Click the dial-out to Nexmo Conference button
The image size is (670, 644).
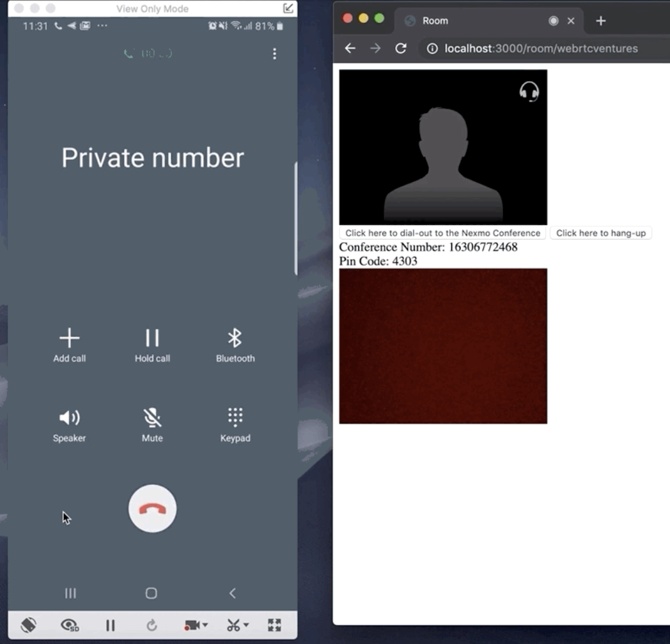point(442,233)
